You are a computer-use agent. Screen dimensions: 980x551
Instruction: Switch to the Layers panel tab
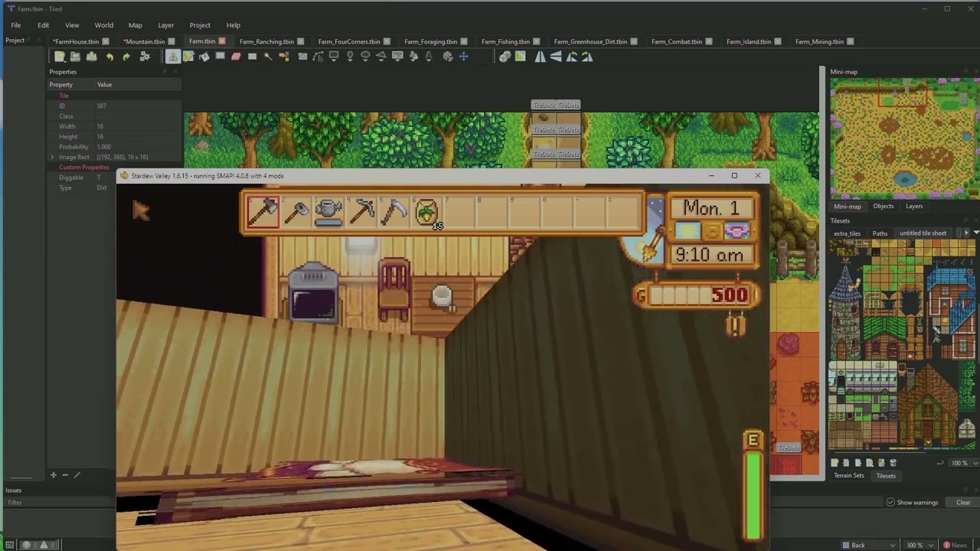point(914,206)
